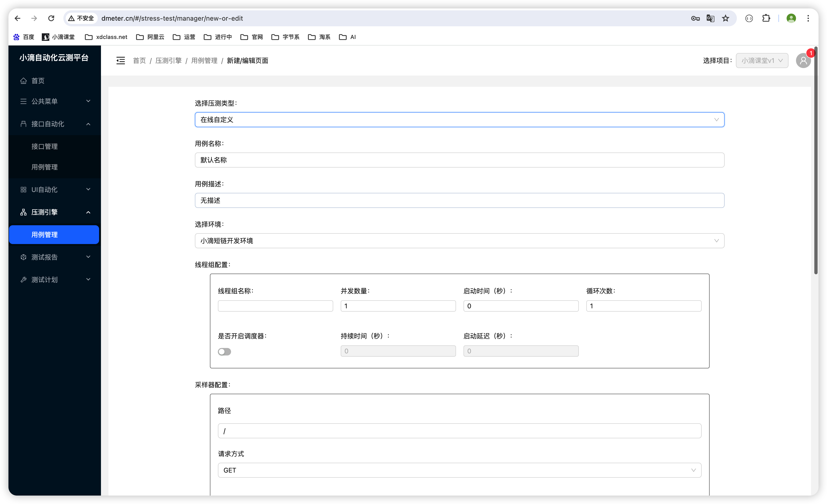Open the 小滴课堂 bookmark

[58, 37]
